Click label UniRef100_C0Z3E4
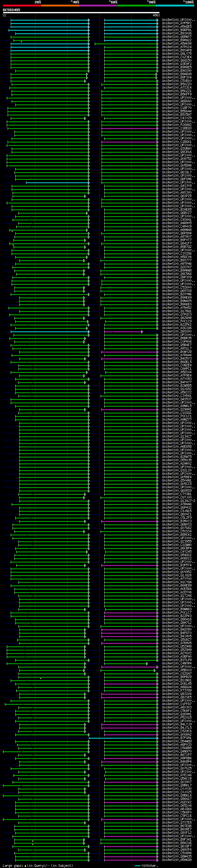 tap(177, 57)
